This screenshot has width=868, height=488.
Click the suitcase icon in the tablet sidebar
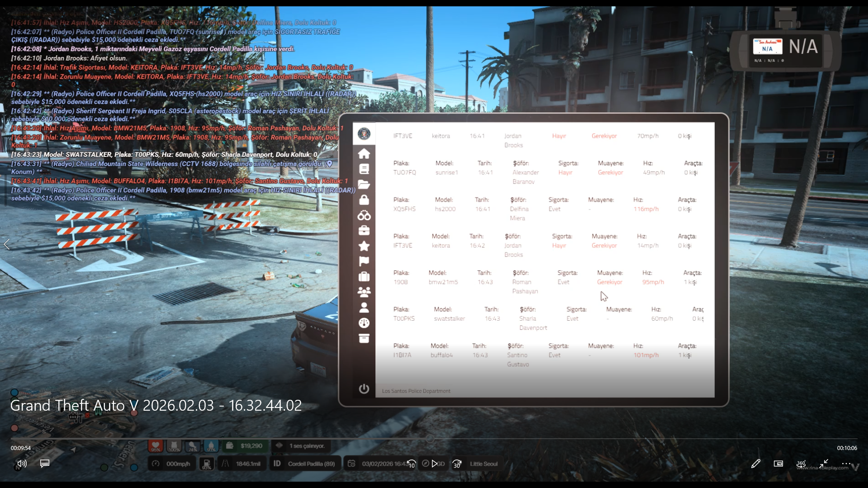(x=364, y=277)
